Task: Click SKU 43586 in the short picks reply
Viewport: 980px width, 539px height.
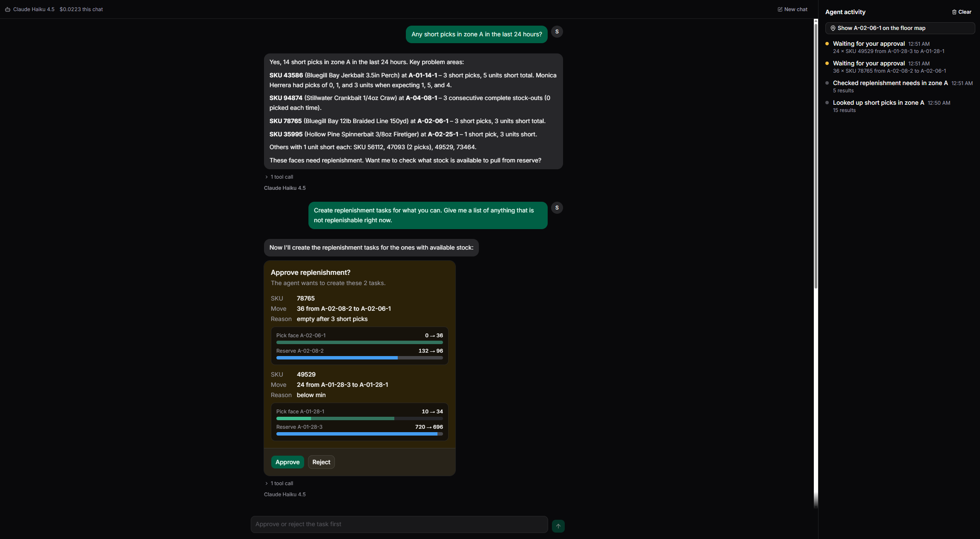Action: coord(286,75)
